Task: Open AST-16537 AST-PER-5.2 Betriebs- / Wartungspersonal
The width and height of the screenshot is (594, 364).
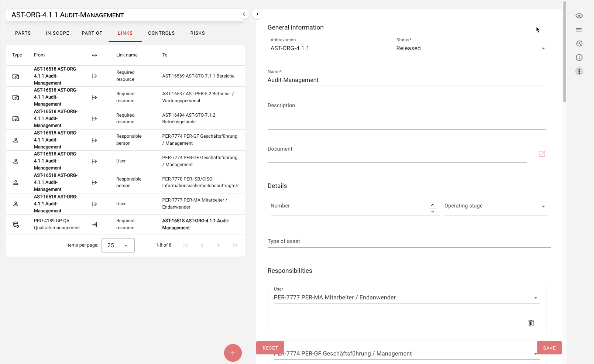Action: coord(198,97)
